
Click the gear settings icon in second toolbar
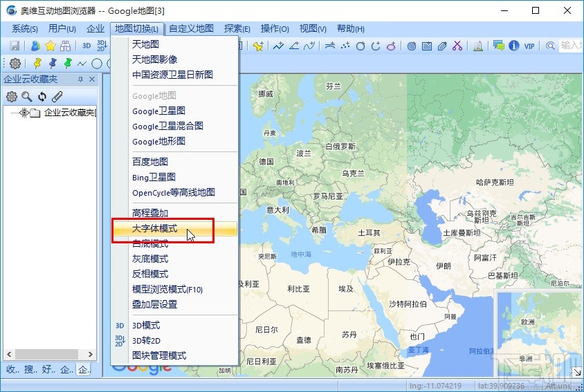coord(15,64)
